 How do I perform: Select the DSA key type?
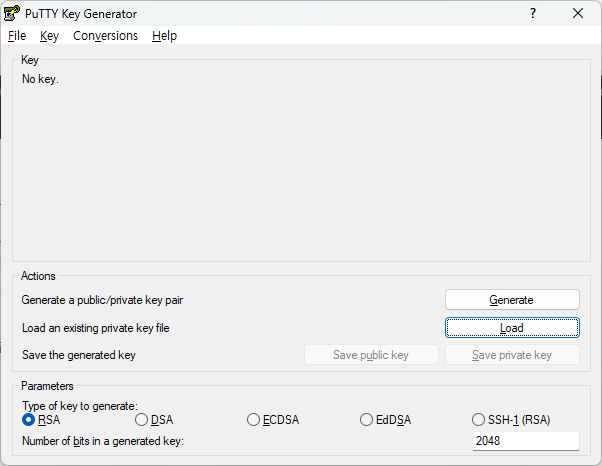(154, 420)
